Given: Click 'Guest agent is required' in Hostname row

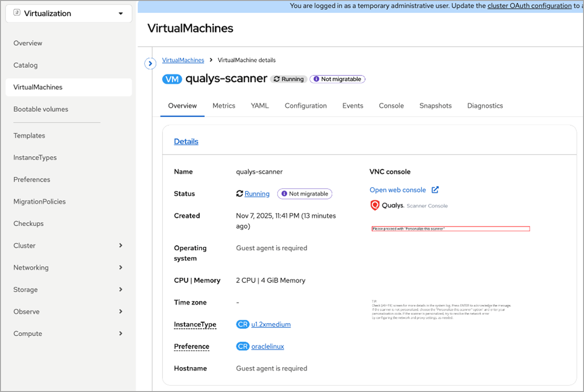Looking at the screenshot, I should pyautogui.click(x=271, y=368).
